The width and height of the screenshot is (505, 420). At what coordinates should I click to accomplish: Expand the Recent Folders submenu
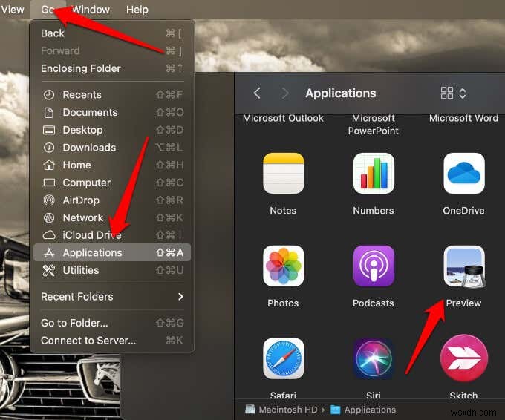click(112, 297)
